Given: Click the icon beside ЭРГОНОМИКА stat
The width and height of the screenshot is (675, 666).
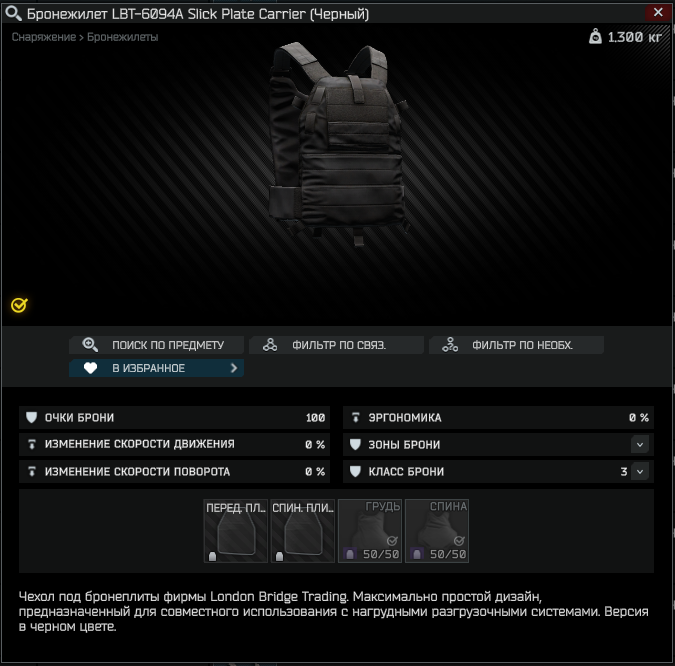Looking at the screenshot, I should 356,417.
